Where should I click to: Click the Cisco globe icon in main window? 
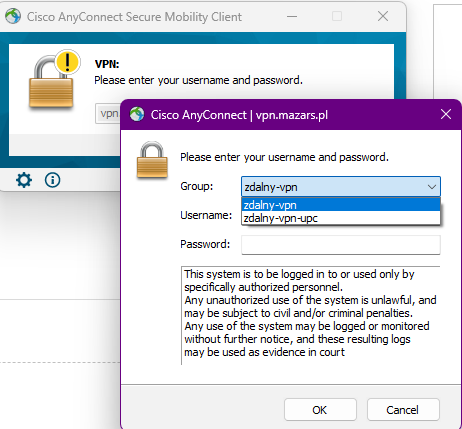(x=13, y=16)
